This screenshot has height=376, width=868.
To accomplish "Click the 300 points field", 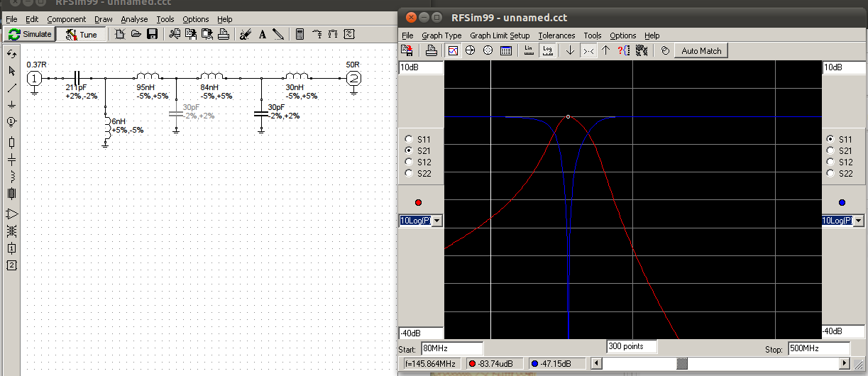I will pyautogui.click(x=632, y=346).
